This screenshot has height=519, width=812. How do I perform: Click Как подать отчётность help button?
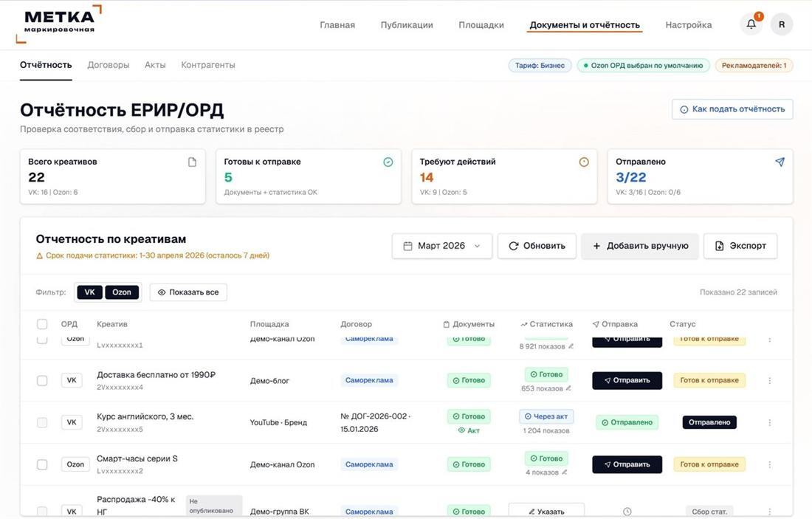click(732, 109)
